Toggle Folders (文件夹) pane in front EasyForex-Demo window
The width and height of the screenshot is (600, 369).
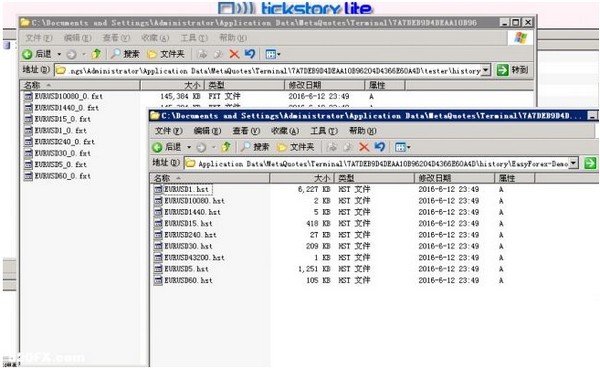coord(296,147)
